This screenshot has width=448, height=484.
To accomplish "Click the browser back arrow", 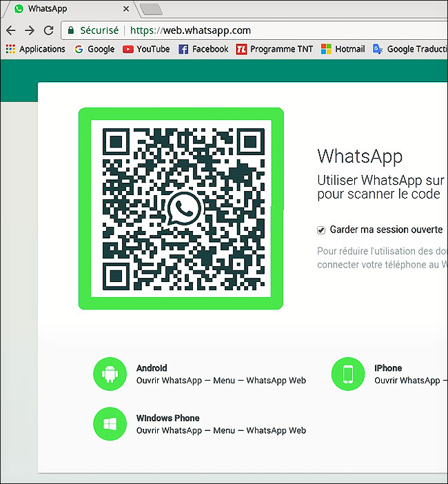I will coord(11,30).
